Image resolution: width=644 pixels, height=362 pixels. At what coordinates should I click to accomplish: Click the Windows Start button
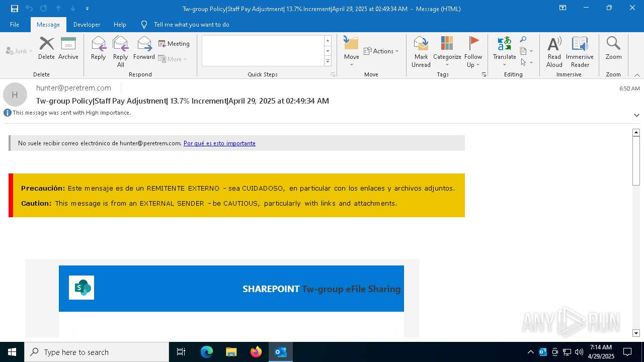pyautogui.click(x=12, y=352)
